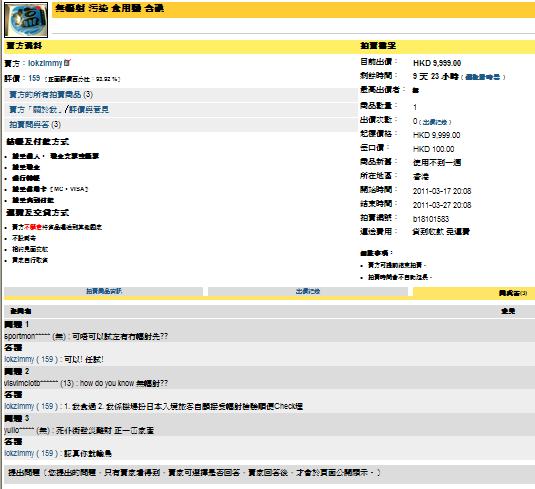Open the countdown timer link beside remaining time

coord(482,77)
